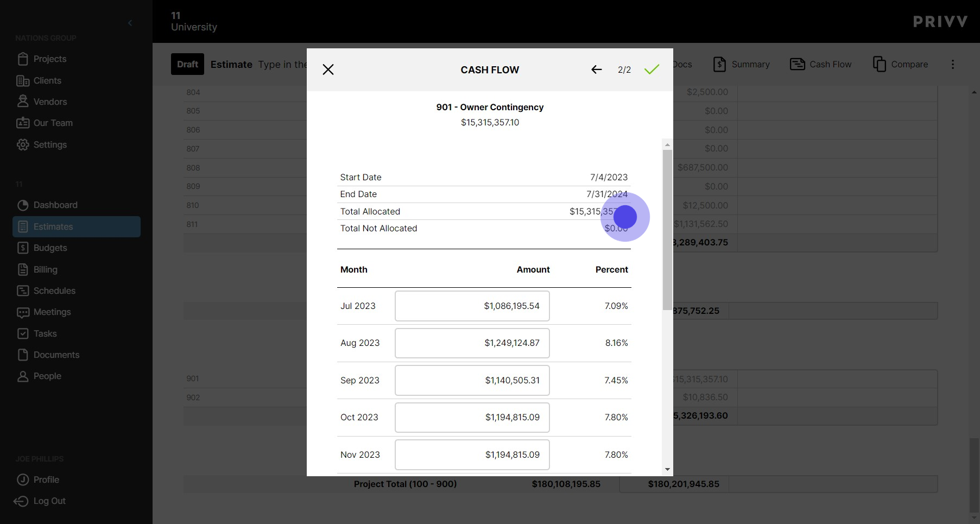This screenshot has height=524, width=980.
Task: Open the Our Team icon
Action: 23,123
